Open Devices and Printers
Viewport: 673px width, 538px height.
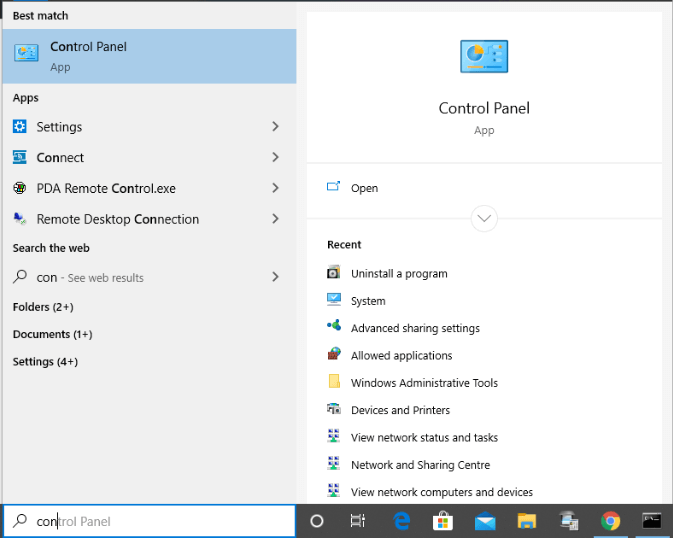(400, 410)
